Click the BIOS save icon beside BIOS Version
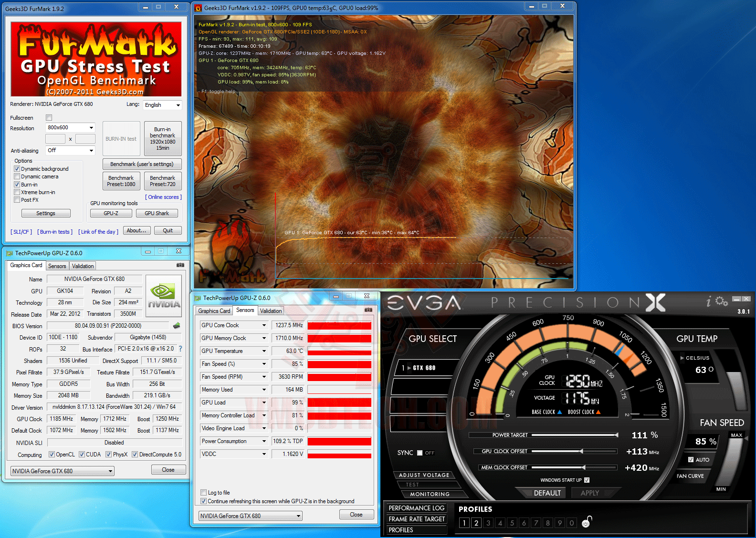Screen dimensions: 756x538 tap(177, 326)
